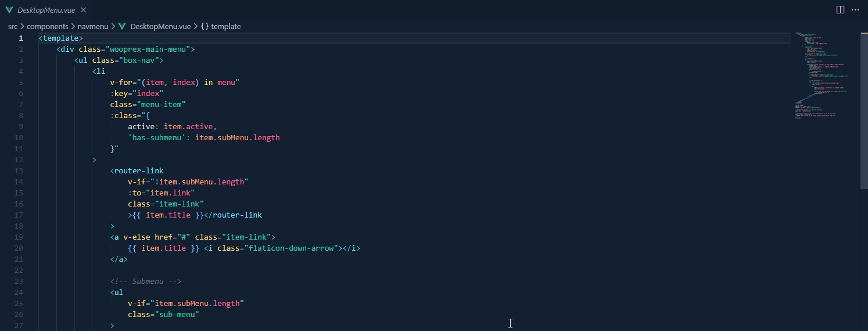Click the split editor right icon

point(840,10)
